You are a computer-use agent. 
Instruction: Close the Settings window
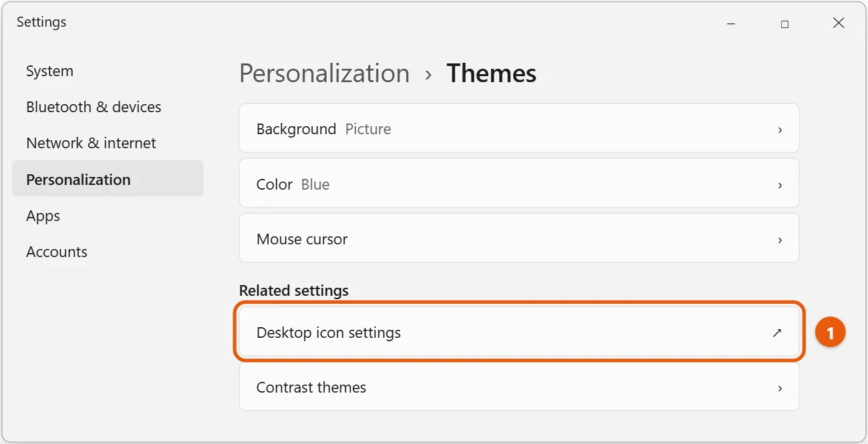coord(839,23)
